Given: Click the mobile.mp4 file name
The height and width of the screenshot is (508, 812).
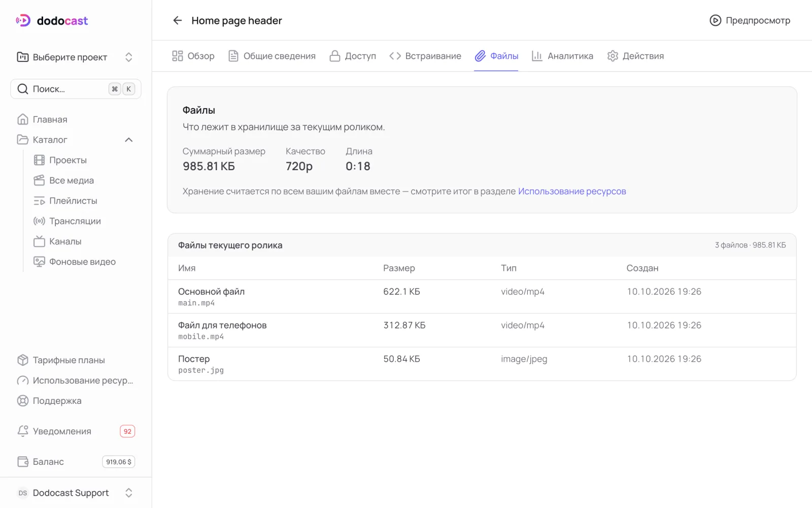Looking at the screenshot, I should 201,337.
